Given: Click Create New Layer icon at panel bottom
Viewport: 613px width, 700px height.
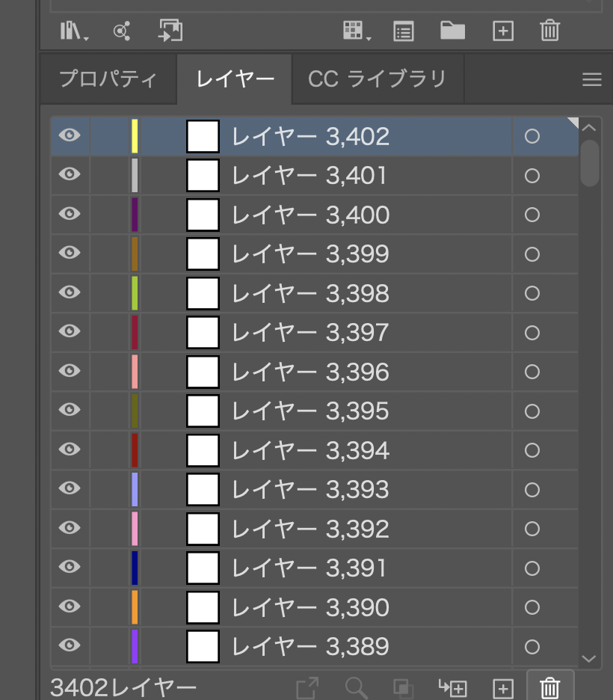Looking at the screenshot, I should point(503,688).
